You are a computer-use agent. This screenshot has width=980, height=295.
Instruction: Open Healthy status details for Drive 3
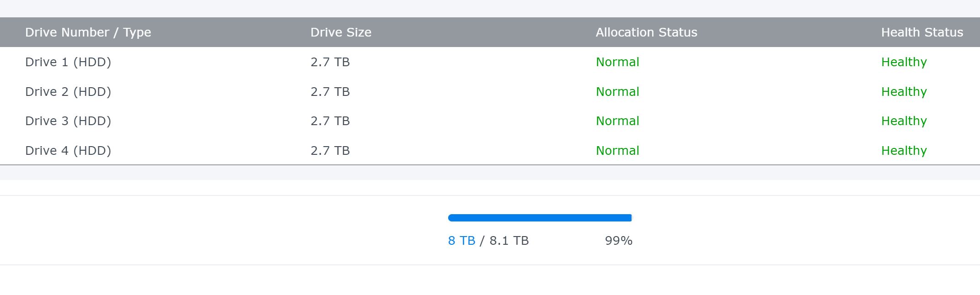(x=903, y=121)
